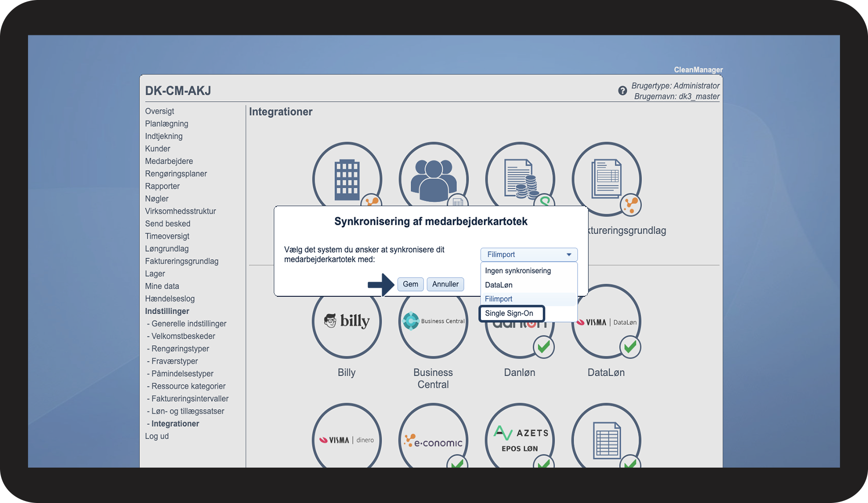Open the invoice document Faktureringsgrundlag icon

coord(607,179)
